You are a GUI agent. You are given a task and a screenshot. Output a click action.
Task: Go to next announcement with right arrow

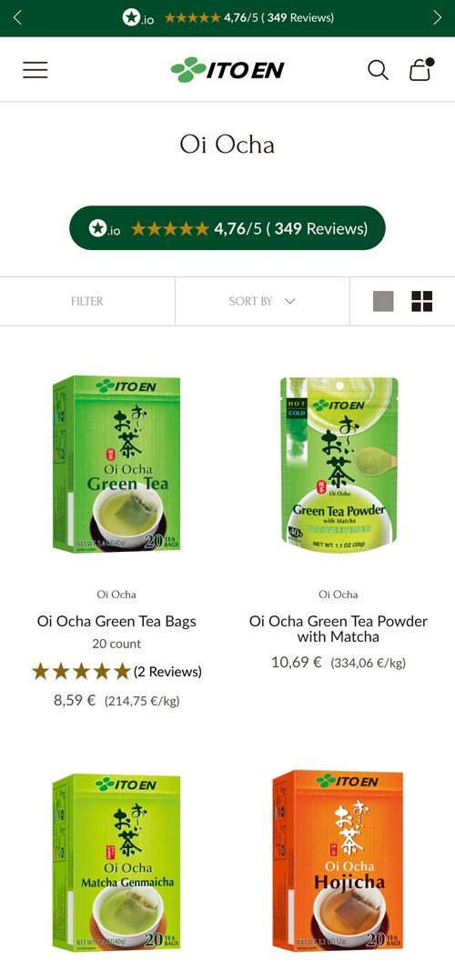(x=437, y=17)
